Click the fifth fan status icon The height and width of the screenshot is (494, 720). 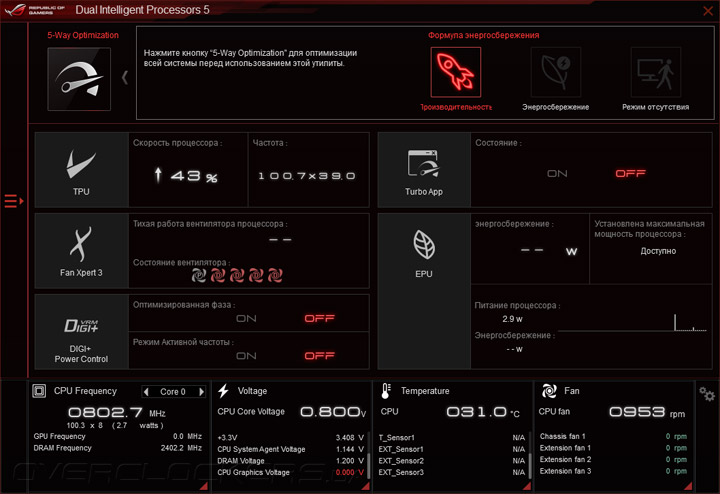point(275,275)
